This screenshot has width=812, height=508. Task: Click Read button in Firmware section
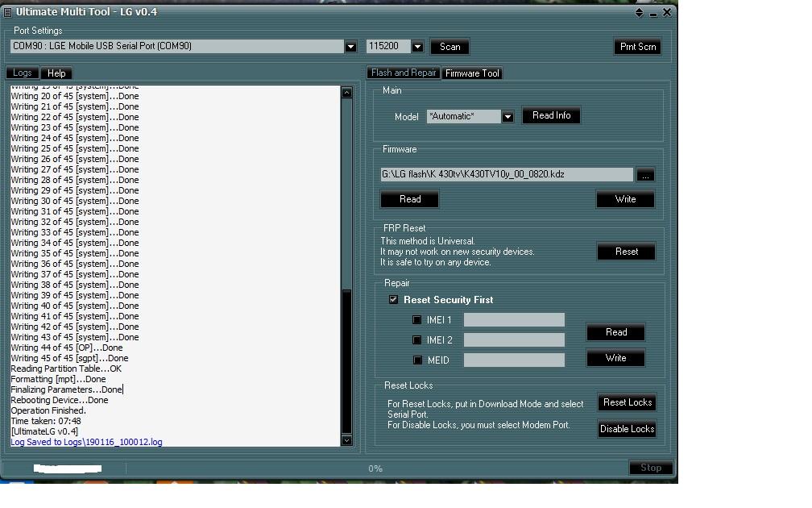tap(409, 199)
